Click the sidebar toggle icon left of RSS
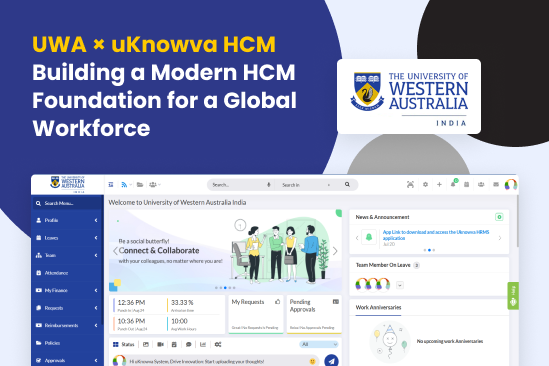549x366 pixels. tap(111, 185)
